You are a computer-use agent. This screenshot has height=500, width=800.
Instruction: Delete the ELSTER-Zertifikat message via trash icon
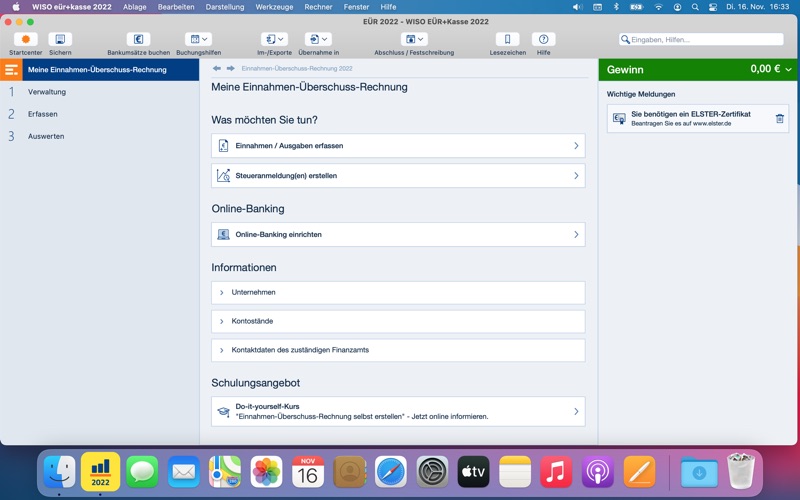click(x=780, y=119)
